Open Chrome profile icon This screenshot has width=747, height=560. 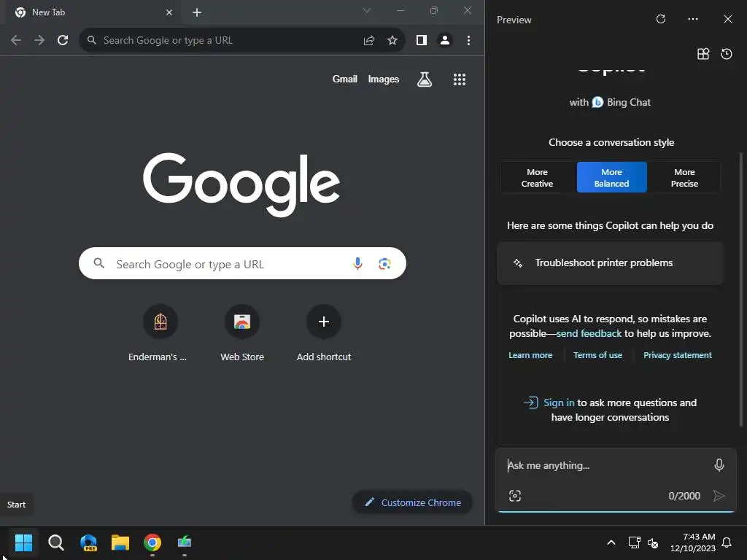coord(445,41)
